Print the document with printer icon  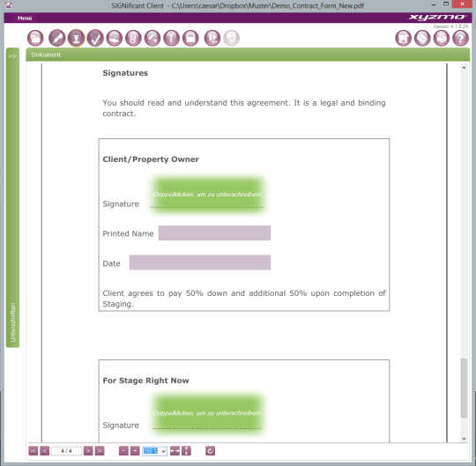442,38
